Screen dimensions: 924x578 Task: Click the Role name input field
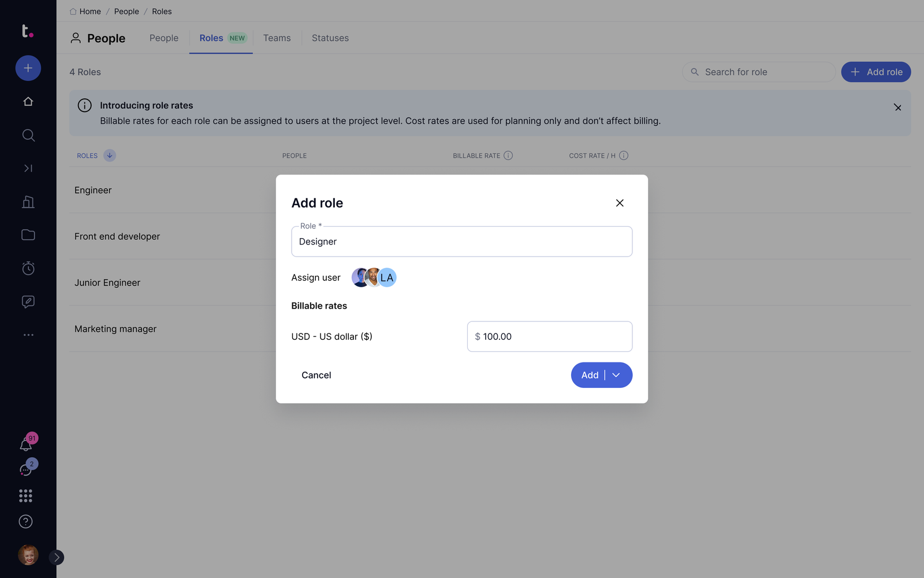click(461, 242)
